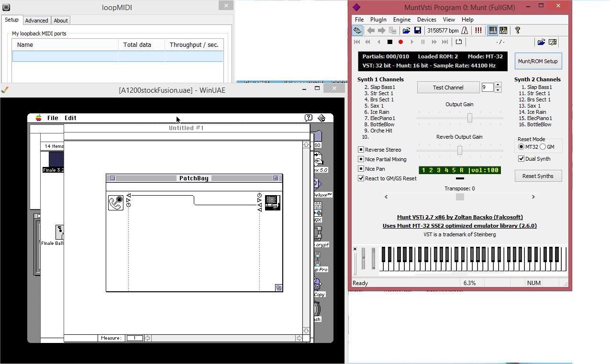Open the Munt MT-32 emulator library link
Screen dimensions: 610x364
click(x=460, y=226)
